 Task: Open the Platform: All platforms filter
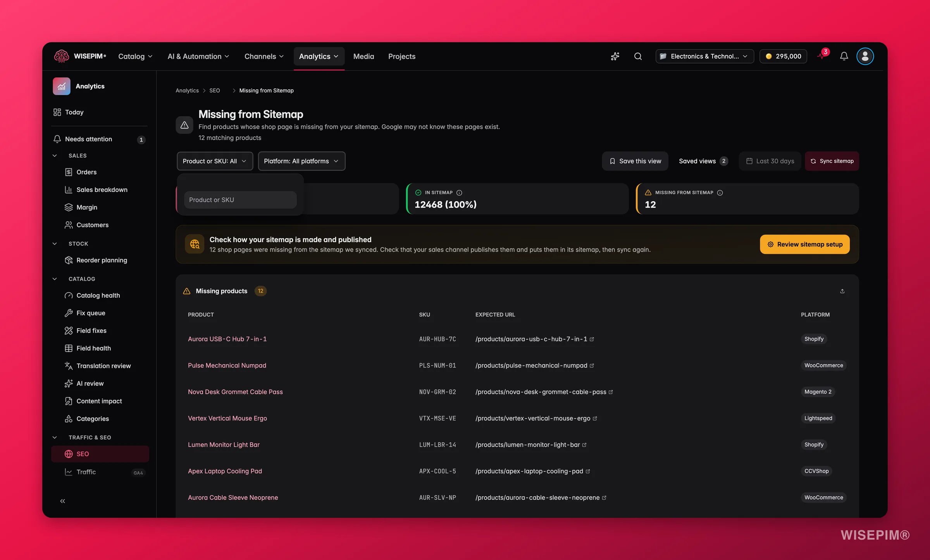(301, 161)
